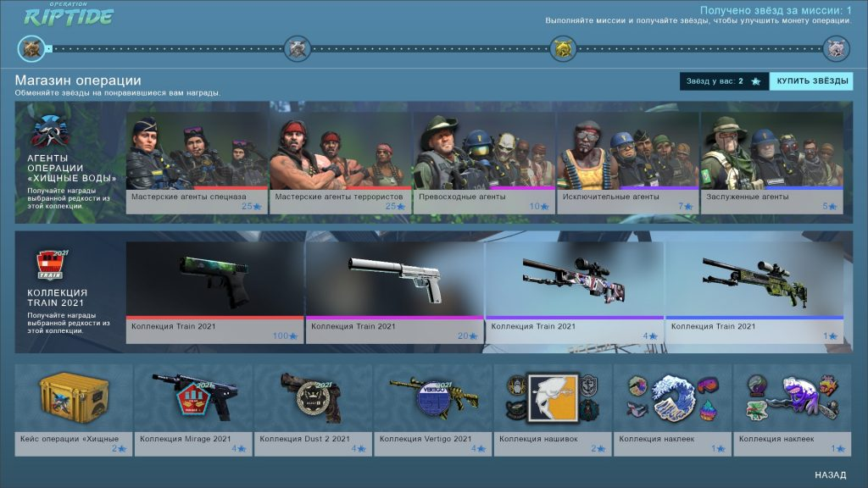Click the 25 star price on спецназа agents
Screen dimensions: 868x488
[251, 207]
